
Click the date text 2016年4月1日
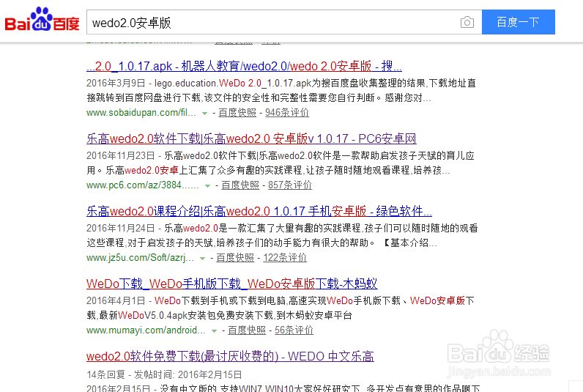[x=116, y=300]
